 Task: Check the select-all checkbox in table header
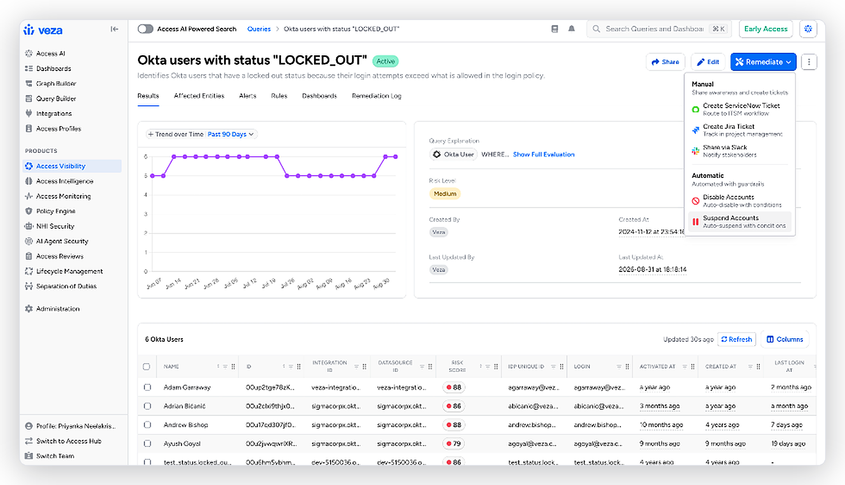tap(147, 366)
